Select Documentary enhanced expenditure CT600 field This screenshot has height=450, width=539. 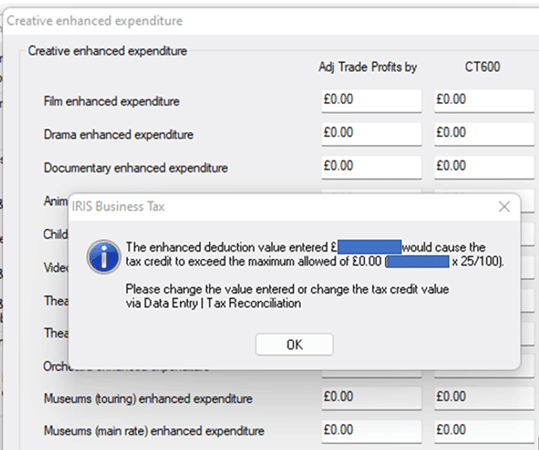(484, 167)
